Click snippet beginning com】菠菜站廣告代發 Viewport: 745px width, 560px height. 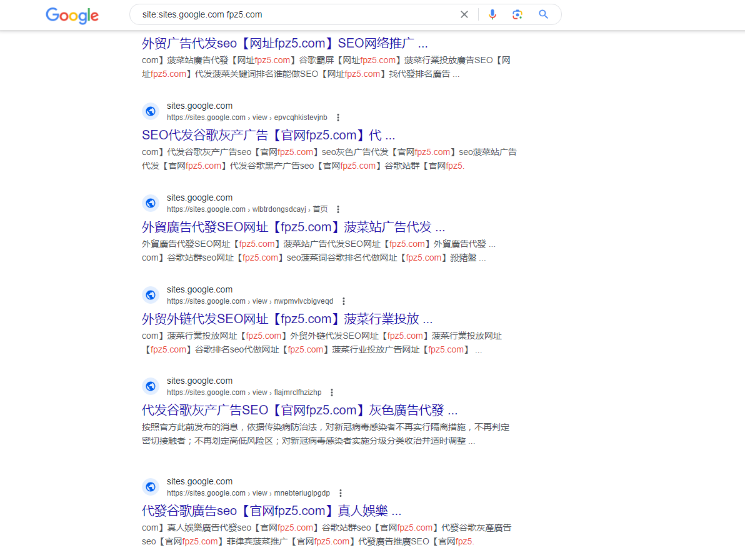pos(326,67)
